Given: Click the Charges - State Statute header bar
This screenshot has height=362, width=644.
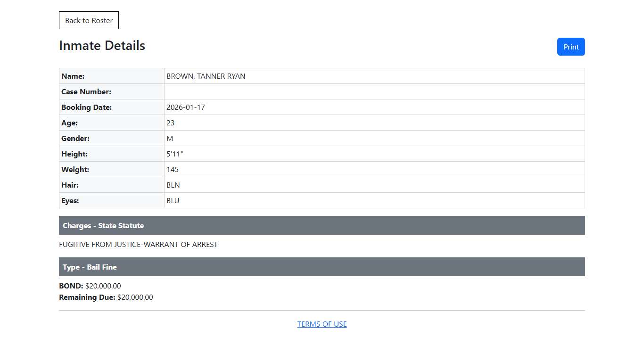Looking at the screenshot, I should tap(322, 225).
